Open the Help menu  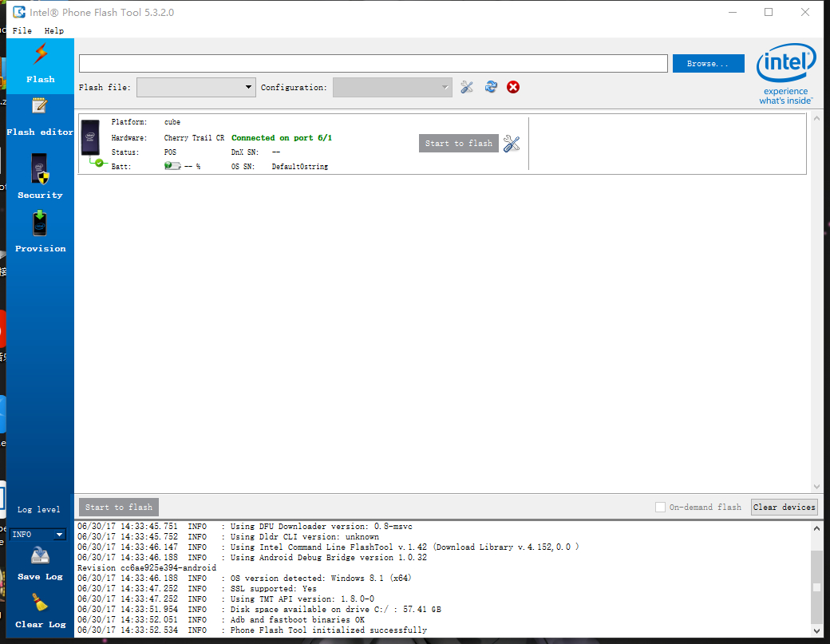pyautogui.click(x=54, y=30)
